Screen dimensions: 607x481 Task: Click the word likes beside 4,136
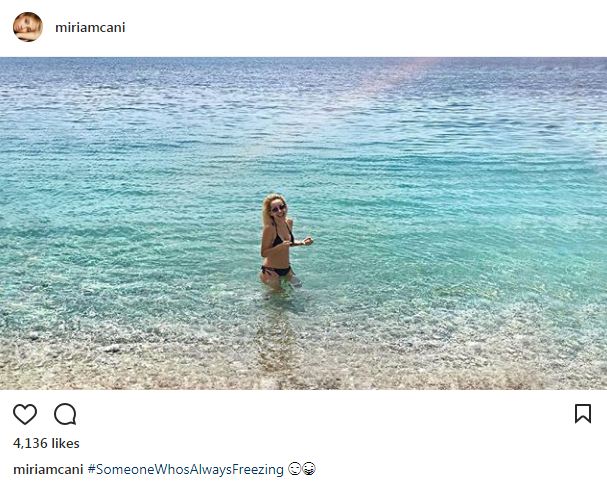click(65, 443)
